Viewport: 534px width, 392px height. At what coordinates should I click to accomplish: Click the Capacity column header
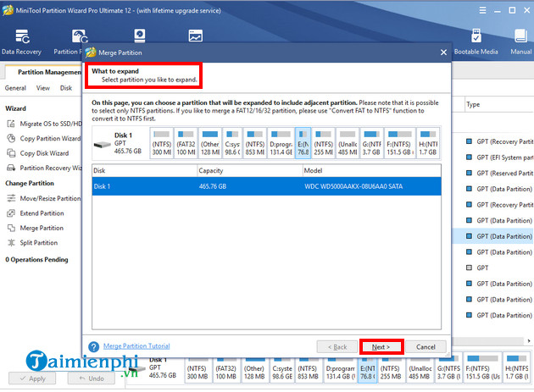(x=250, y=171)
